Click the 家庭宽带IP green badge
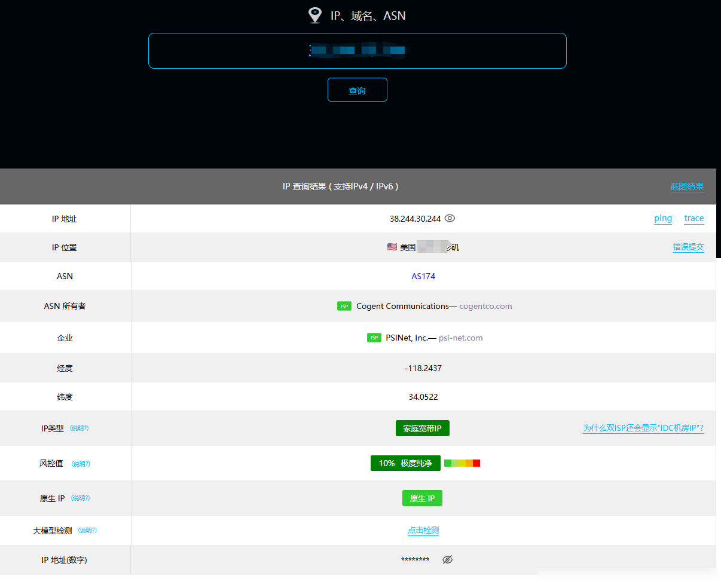721x588 pixels. [x=423, y=428]
